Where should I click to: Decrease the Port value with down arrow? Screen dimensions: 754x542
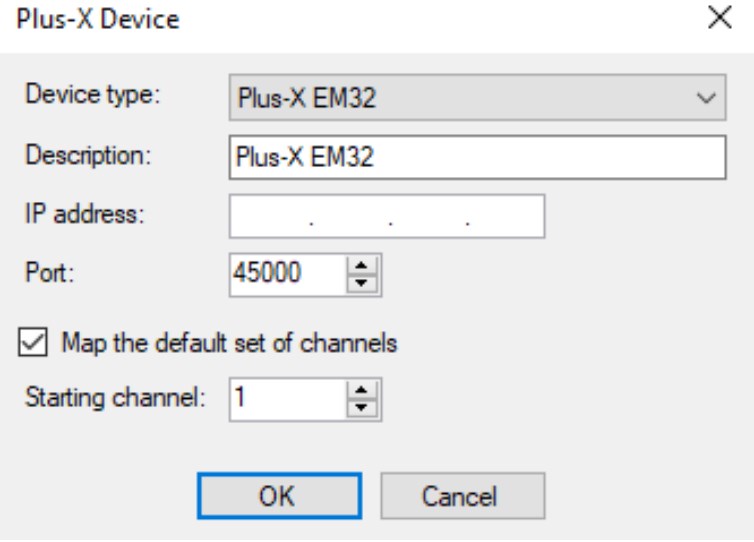click(x=362, y=282)
